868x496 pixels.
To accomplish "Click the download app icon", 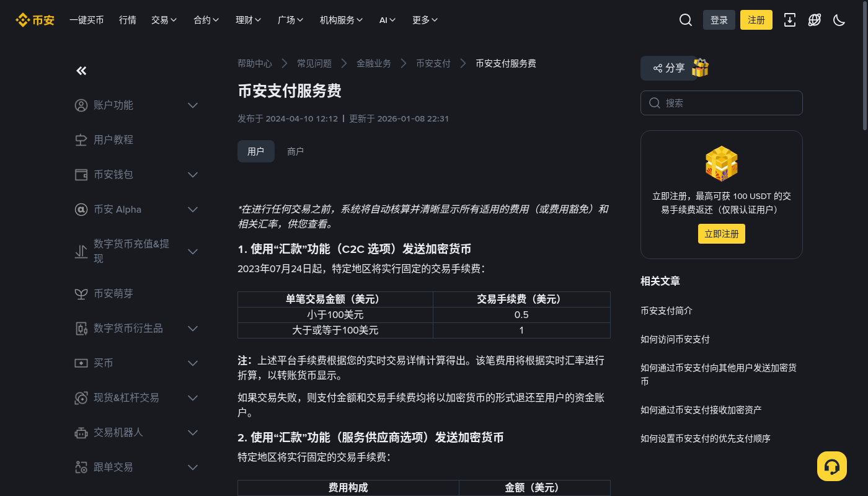I will pos(790,20).
